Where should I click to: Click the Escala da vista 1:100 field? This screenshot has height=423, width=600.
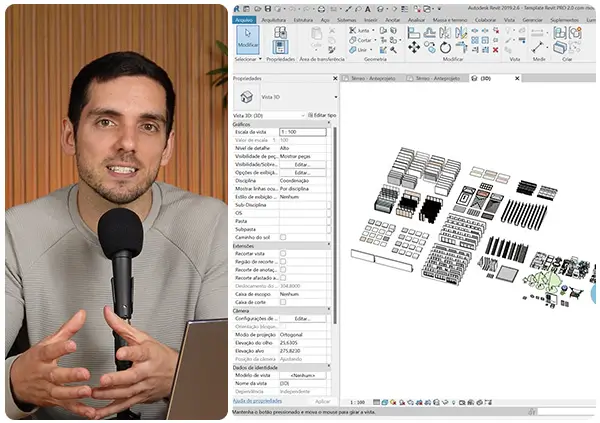coord(302,132)
